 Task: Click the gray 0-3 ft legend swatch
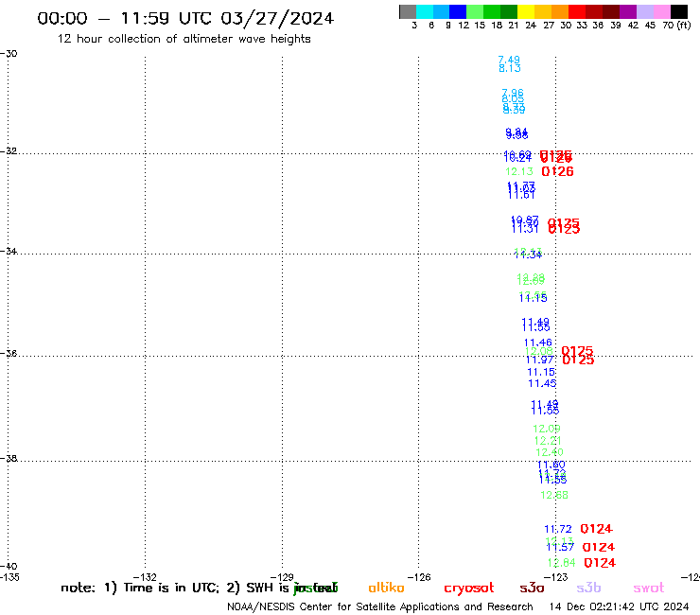(x=408, y=11)
